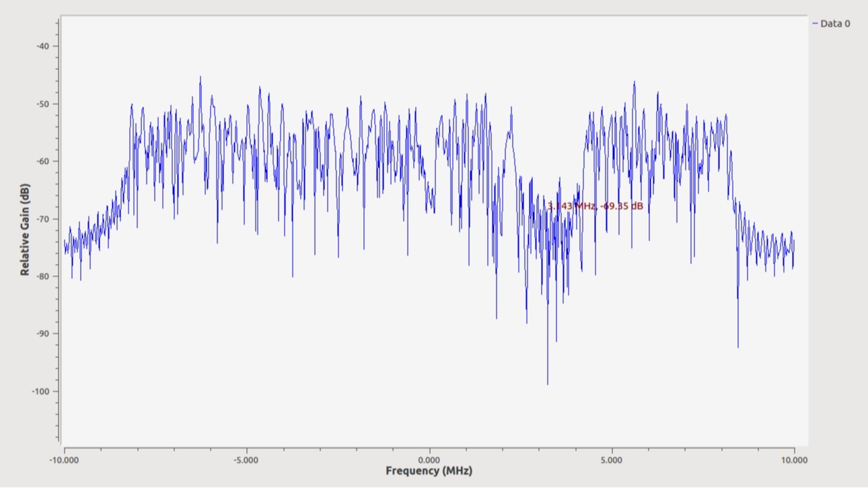Click the 10.000 tick label on the frequency axis

[x=794, y=460]
